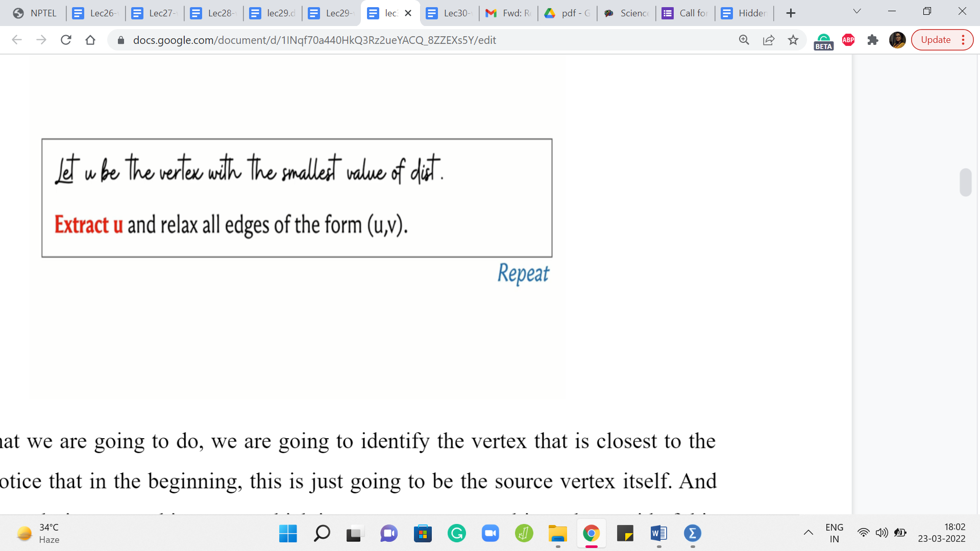Open the Extensions puzzle piece menu
The height and width of the screenshot is (551, 980).
[x=873, y=40]
